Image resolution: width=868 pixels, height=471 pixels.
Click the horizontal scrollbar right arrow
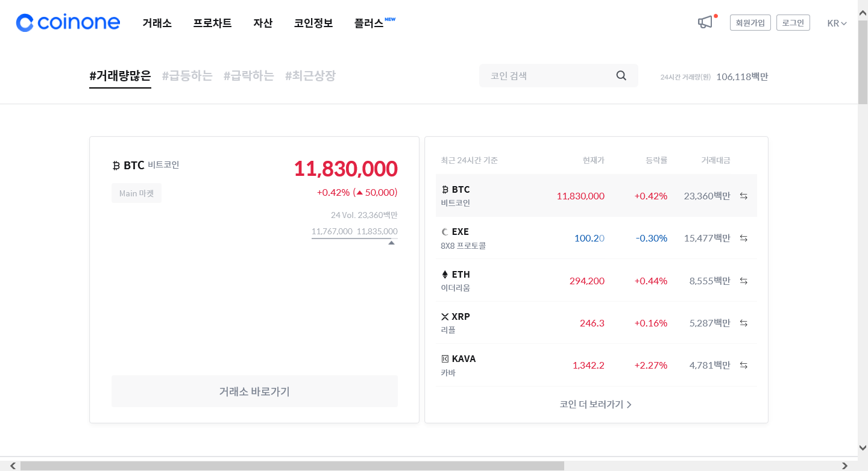844,466
